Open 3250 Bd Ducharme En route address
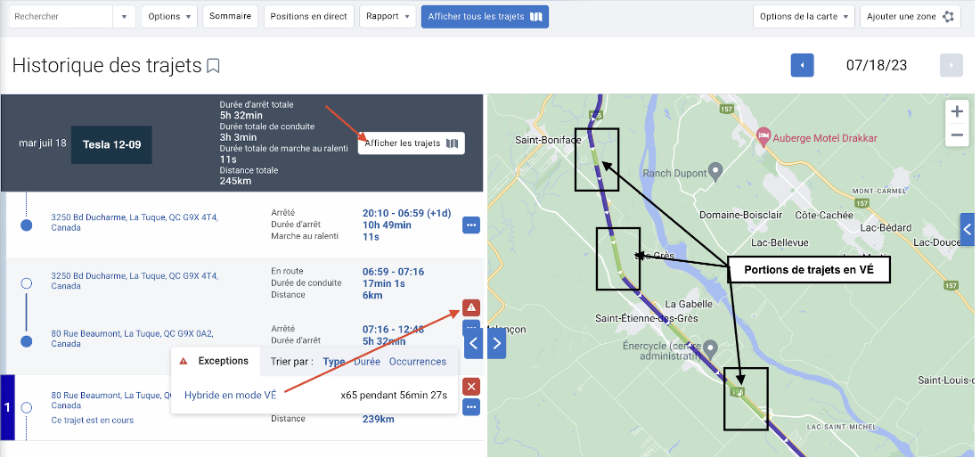The image size is (980, 458). (135, 281)
